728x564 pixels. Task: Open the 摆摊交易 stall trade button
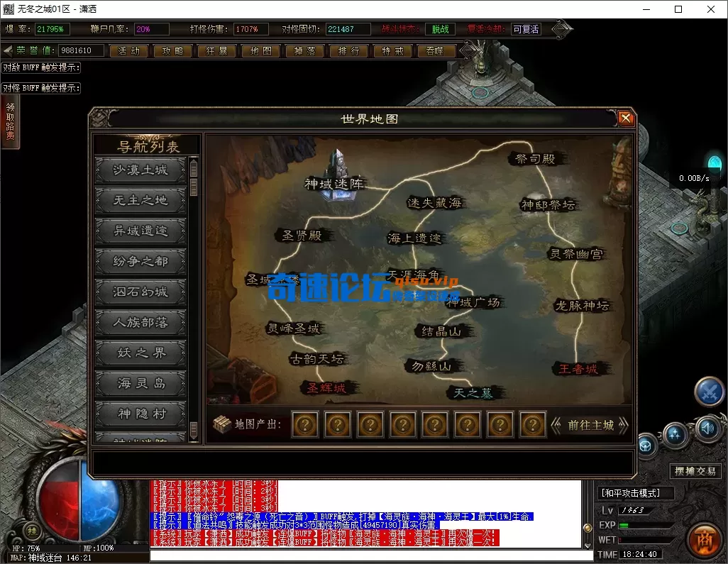[x=695, y=471]
